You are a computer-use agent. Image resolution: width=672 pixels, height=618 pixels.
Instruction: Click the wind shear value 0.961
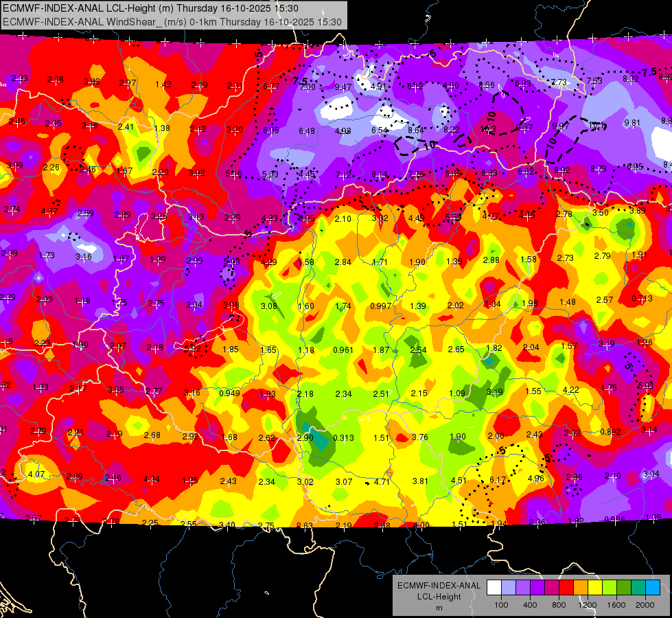pos(343,350)
